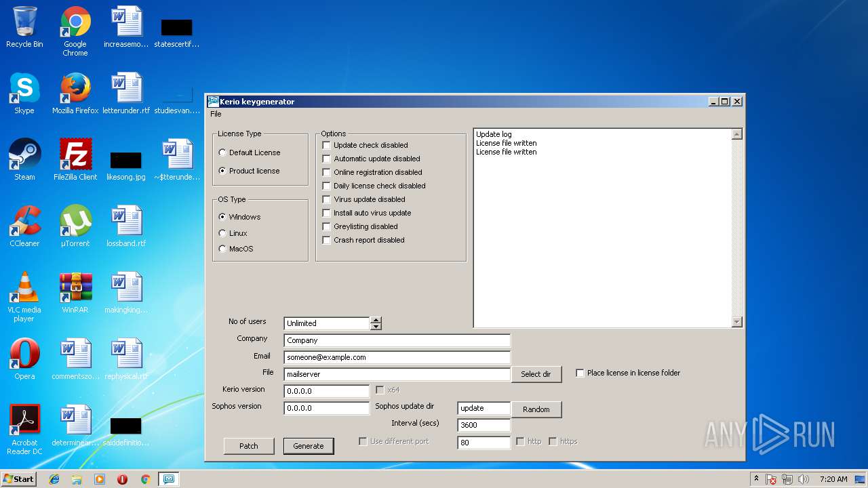The width and height of the screenshot is (868, 488).
Task: Select the increasemo document icon
Action: click(126, 28)
